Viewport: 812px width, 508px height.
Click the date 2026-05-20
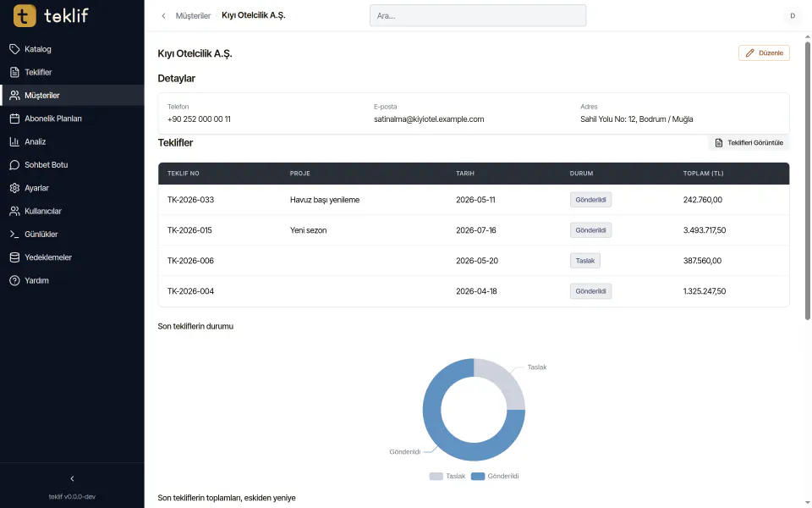[x=477, y=261]
